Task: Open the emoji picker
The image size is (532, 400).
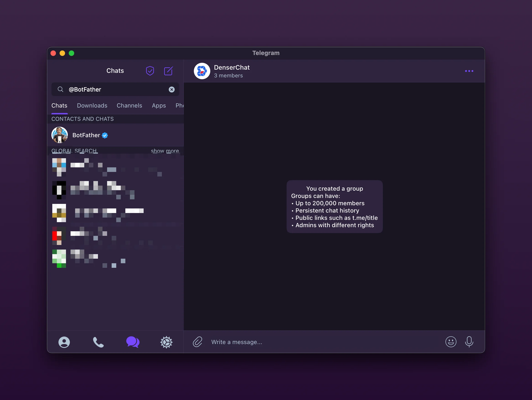Action: click(451, 342)
